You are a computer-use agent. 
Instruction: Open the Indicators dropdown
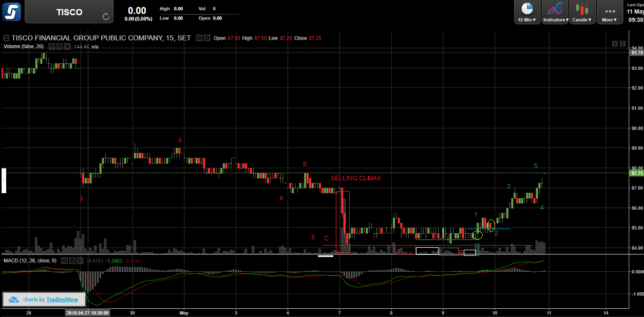coord(555,12)
